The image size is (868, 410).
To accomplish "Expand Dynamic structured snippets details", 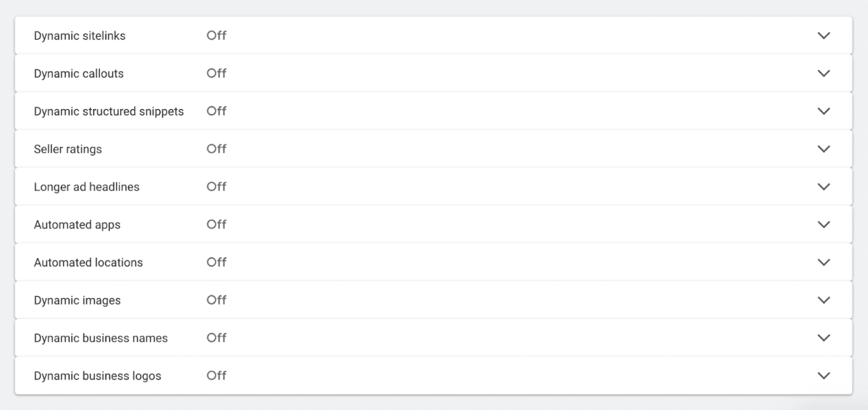I will coord(823,111).
